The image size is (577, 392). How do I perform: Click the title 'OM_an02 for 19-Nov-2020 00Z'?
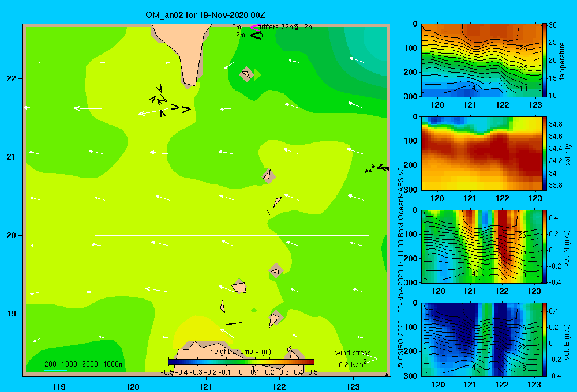pos(205,15)
